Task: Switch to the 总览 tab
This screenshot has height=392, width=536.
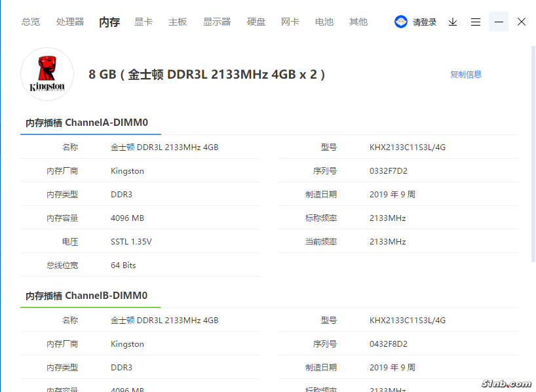Action: (x=31, y=22)
